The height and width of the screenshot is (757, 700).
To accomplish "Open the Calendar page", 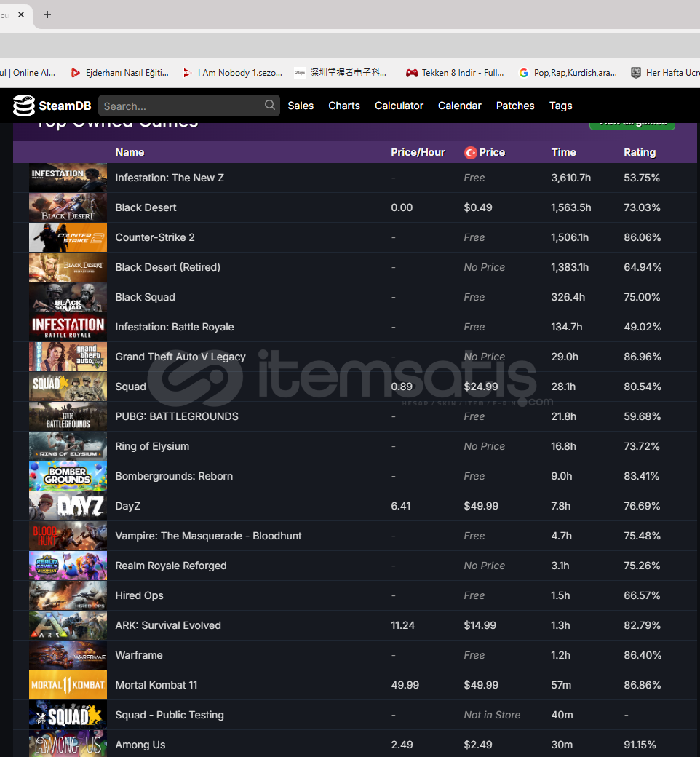I will (x=460, y=106).
